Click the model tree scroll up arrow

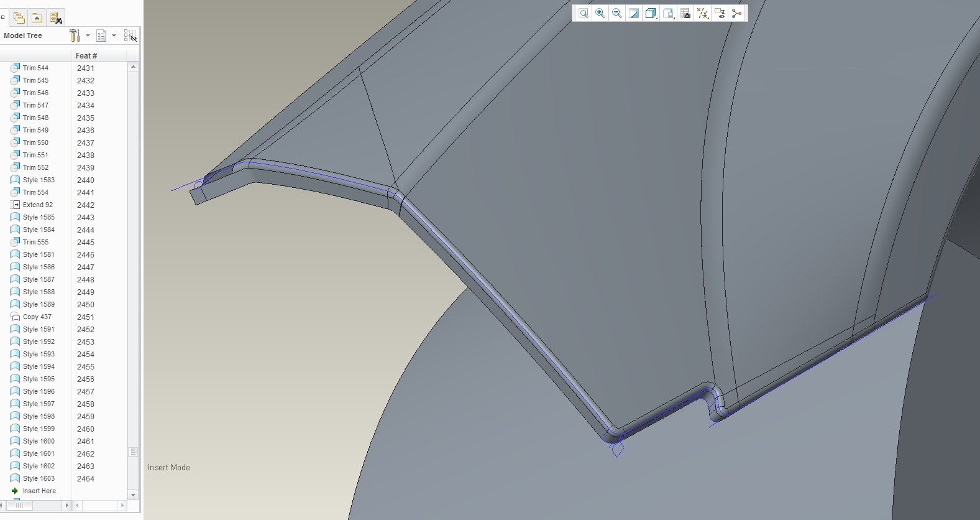(133, 67)
